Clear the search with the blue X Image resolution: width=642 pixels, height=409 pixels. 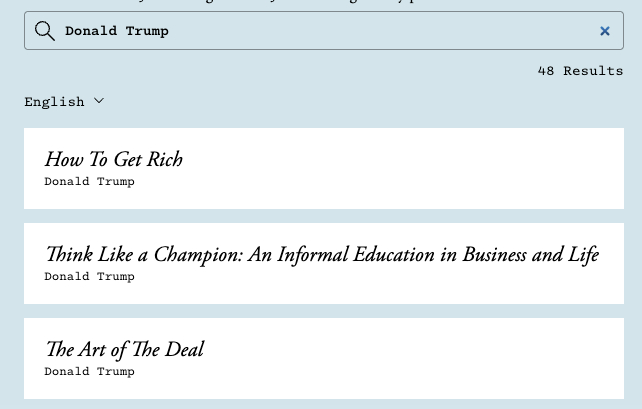click(605, 31)
